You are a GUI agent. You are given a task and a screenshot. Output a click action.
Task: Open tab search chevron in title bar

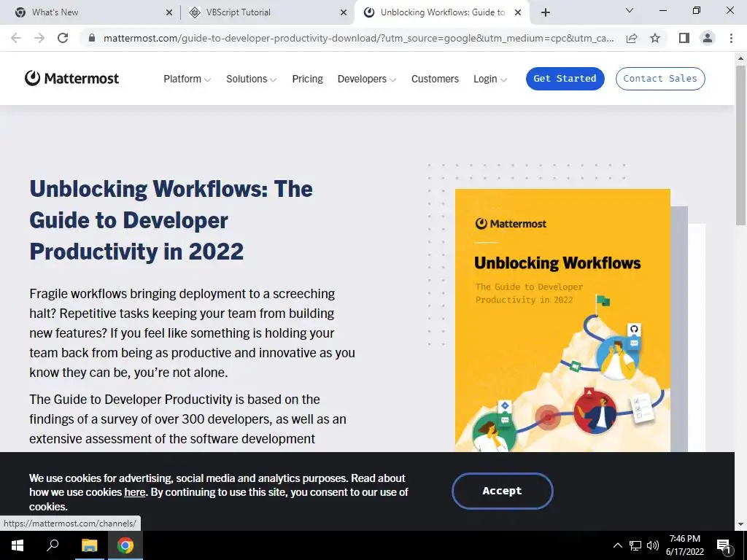coord(630,10)
